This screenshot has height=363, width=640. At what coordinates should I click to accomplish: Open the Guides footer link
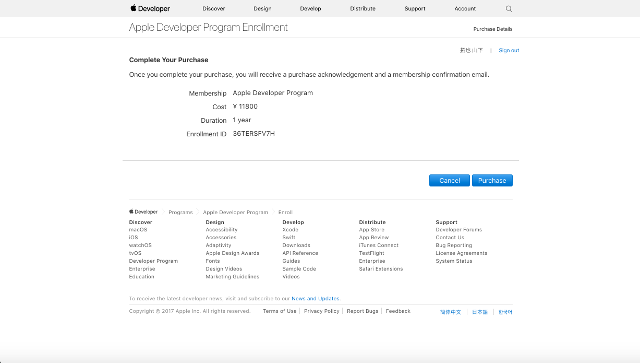291,261
